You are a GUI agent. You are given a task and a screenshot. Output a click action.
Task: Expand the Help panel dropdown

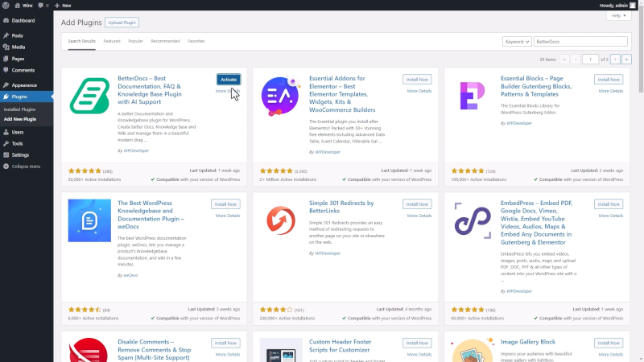coord(618,15)
